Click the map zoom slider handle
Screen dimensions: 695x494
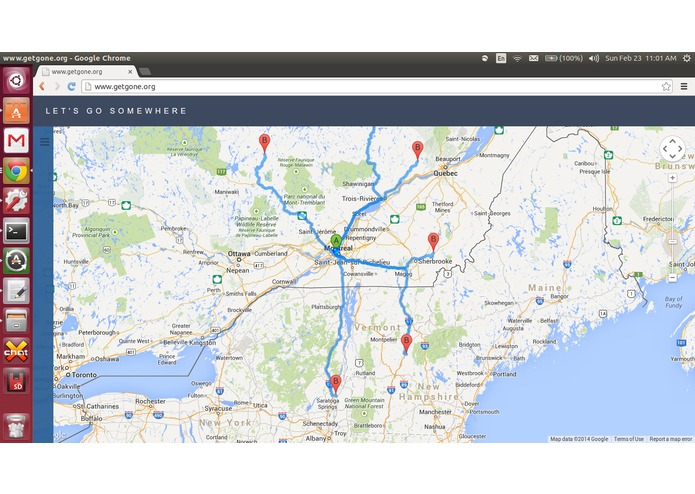[672, 241]
